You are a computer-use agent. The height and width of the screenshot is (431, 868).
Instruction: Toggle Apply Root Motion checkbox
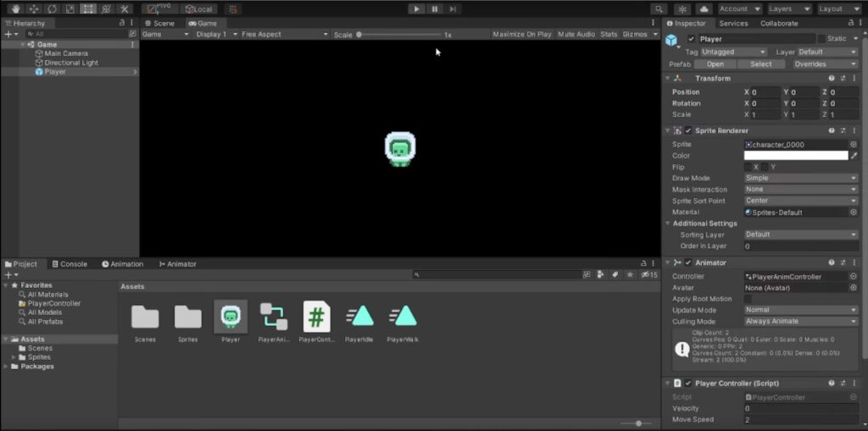[x=748, y=299]
